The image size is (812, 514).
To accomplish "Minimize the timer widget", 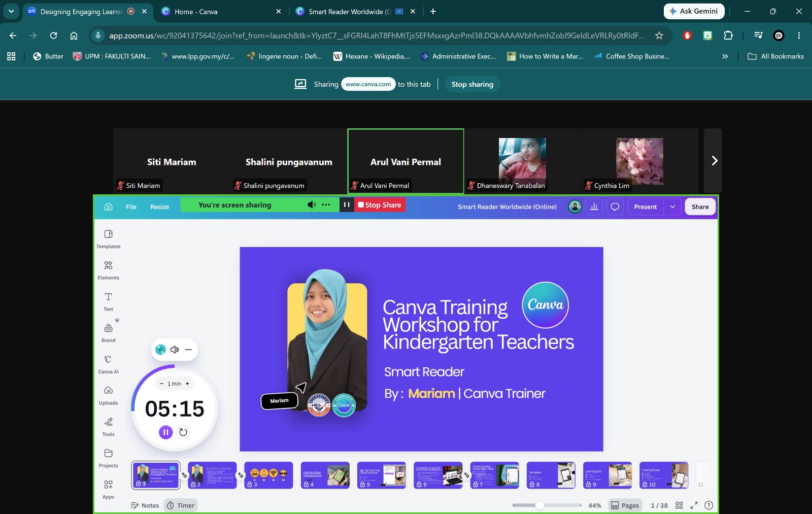I will (x=188, y=350).
